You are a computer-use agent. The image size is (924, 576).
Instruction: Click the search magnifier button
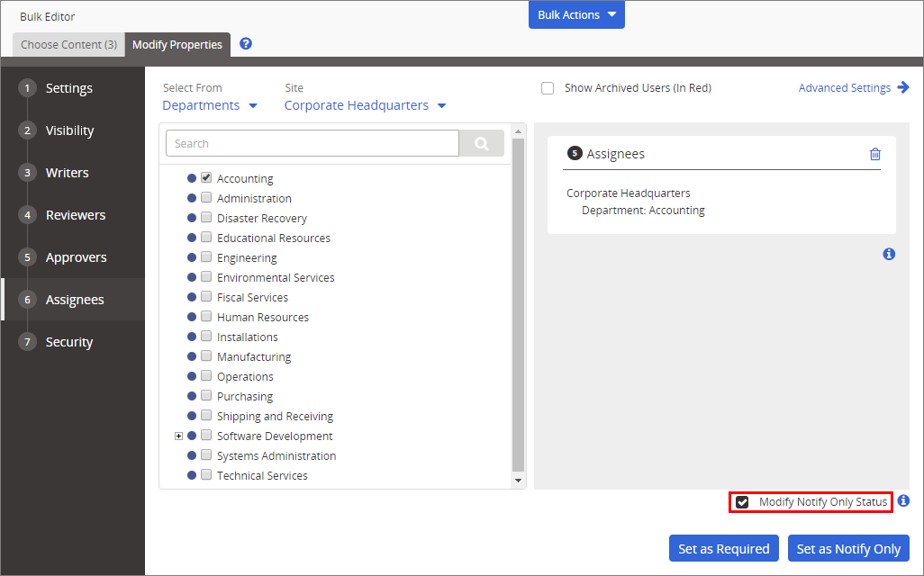click(x=482, y=143)
